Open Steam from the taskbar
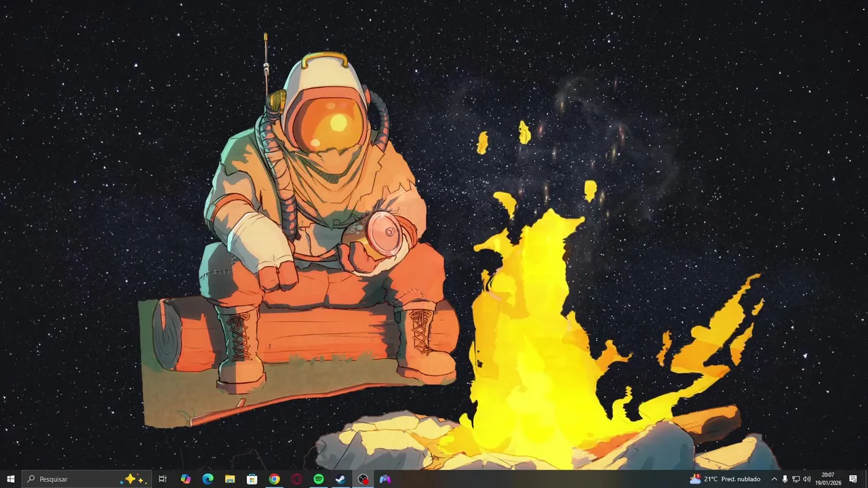This screenshot has height=488, width=868. coord(340,479)
